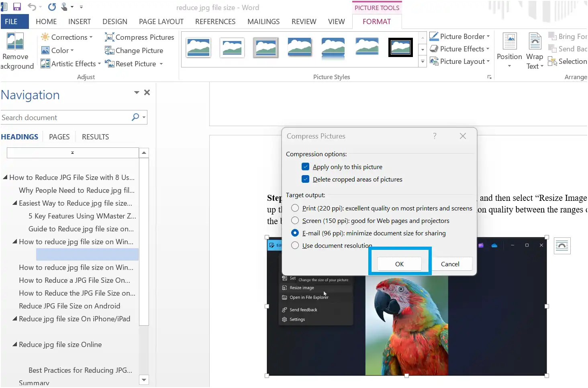
Task: Open Reset Picture dropdown arrow
Action: click(161, 64)
